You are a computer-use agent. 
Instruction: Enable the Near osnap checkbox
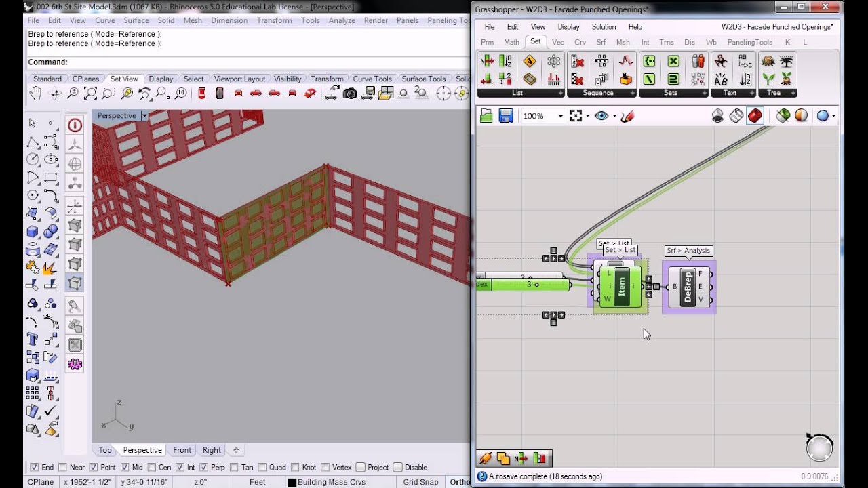[62, 467]
